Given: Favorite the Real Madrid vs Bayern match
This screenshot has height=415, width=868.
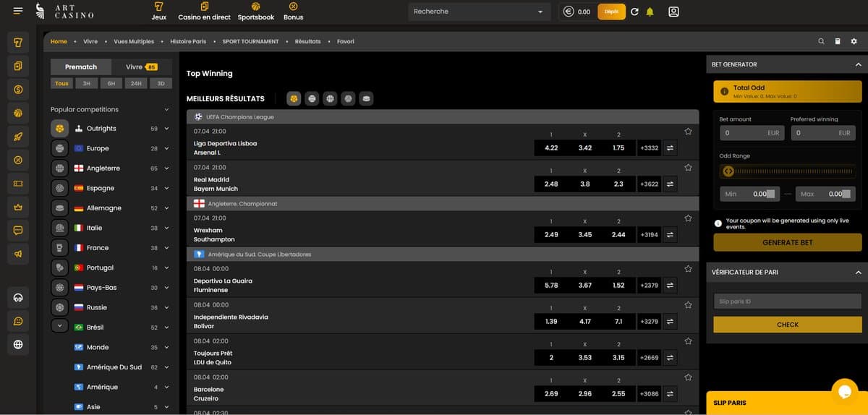Looking at the screenshot, I should (x=688, y=167).
